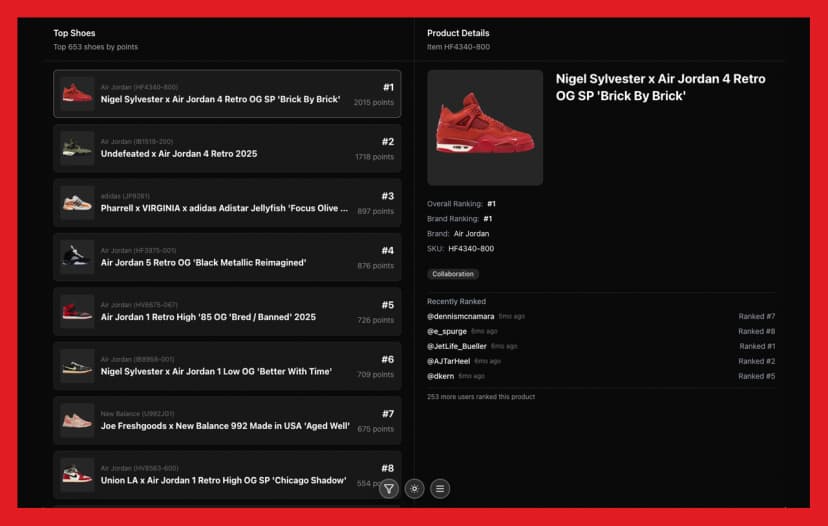
Task: Select the Pharrell x VIRGINIA adidas Adistar Jellyfish row
Action: [227, 203]
